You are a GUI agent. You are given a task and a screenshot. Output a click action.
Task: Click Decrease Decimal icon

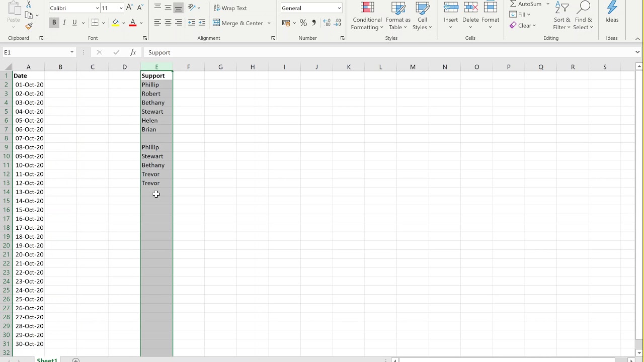(x=338, y=23)
